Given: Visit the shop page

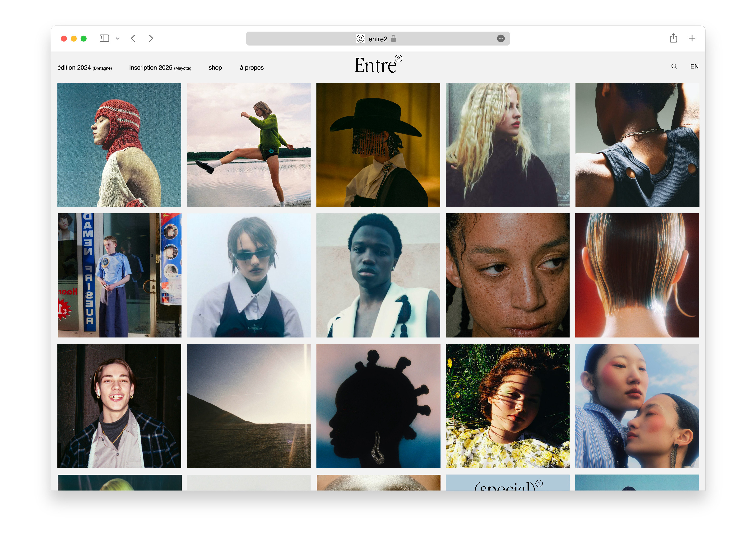Looking at the screenshot, I should pos(215,68).
